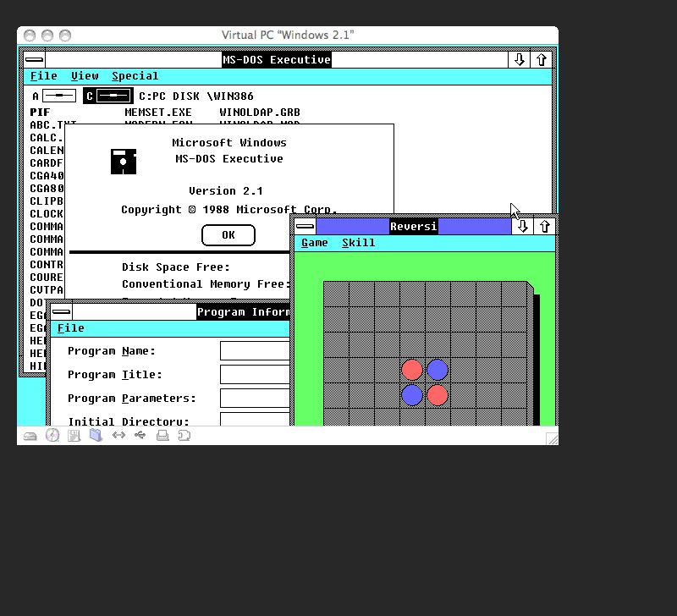This screenshot has height=616, width=677.
Task: Open the Game menu in Reversi
Action: pyautogui.click(x=314, y=243)
